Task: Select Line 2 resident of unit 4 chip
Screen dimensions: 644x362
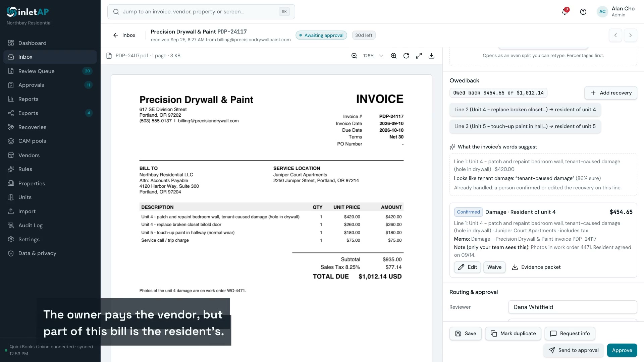Action: pyautogui.click(x=525, y=110)
